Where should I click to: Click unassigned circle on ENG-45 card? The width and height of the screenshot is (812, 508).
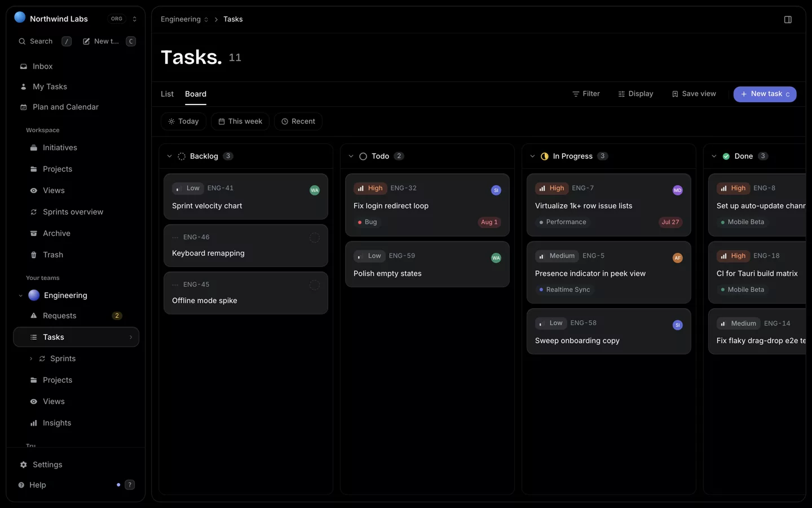coord(315,285)
